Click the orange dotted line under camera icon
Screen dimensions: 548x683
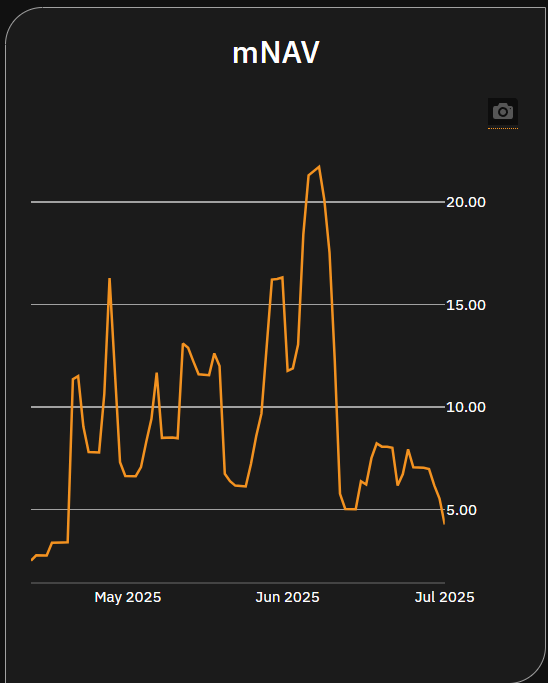pyautogui.click(x=503, y=128)
